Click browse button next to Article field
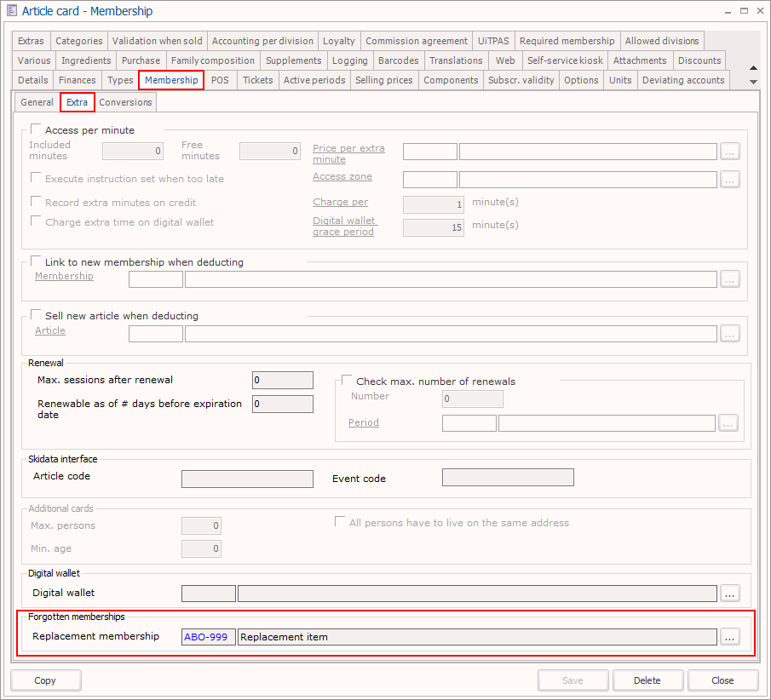This screenshot has width=771, height=700. pos(729,333)
